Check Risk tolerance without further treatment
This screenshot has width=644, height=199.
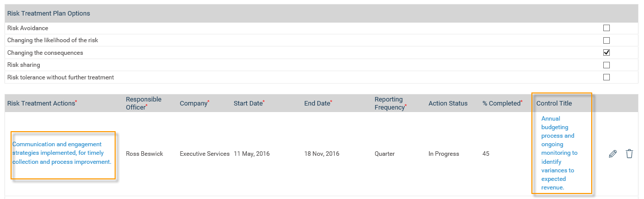click(x=606, y=77)
